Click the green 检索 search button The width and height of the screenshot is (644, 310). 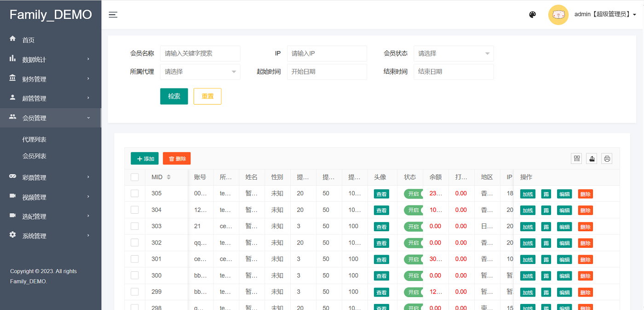click(x=174, y=96)
